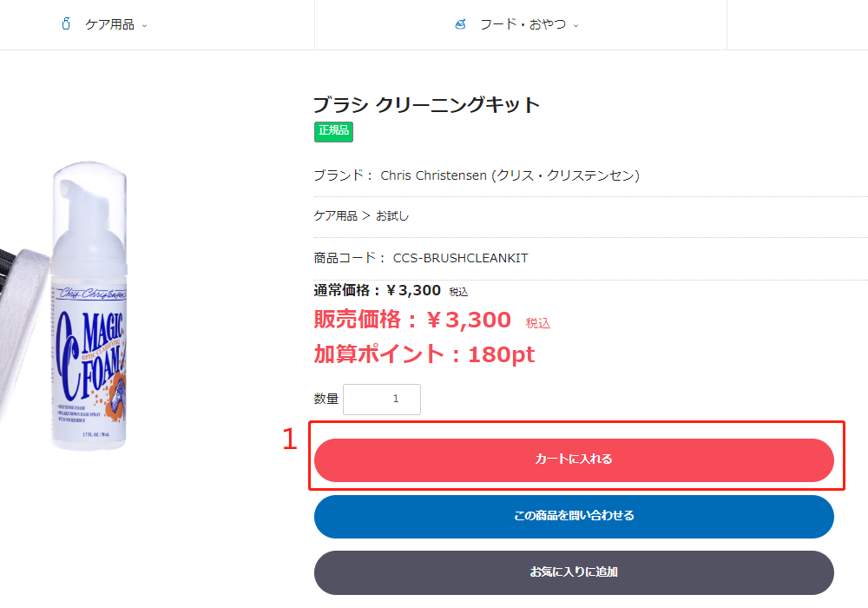Expand the chevron beside ケア用品
868x608 pixels.
pyautogui.click(x=144, y=25)
